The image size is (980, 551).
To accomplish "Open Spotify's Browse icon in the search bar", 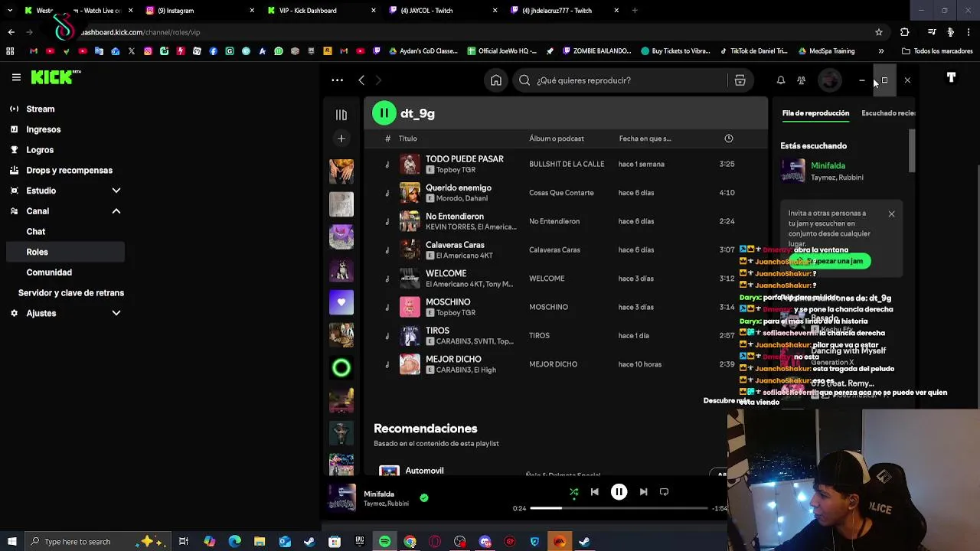I will click(x=740, y=80).
